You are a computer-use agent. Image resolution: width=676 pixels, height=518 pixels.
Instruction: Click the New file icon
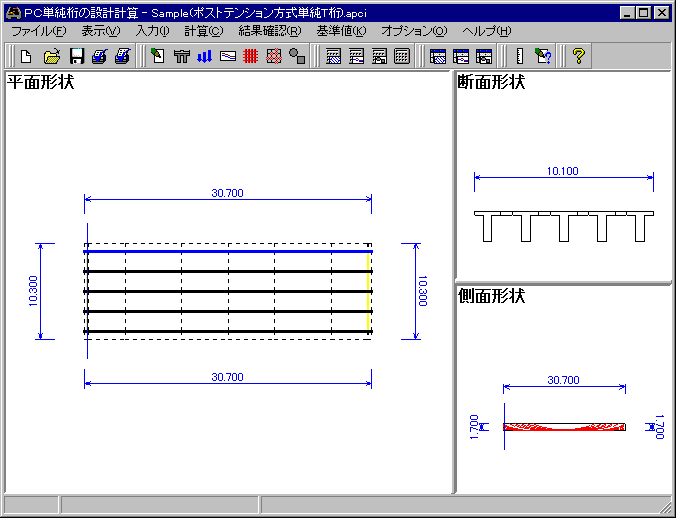[x=27, y=57]
